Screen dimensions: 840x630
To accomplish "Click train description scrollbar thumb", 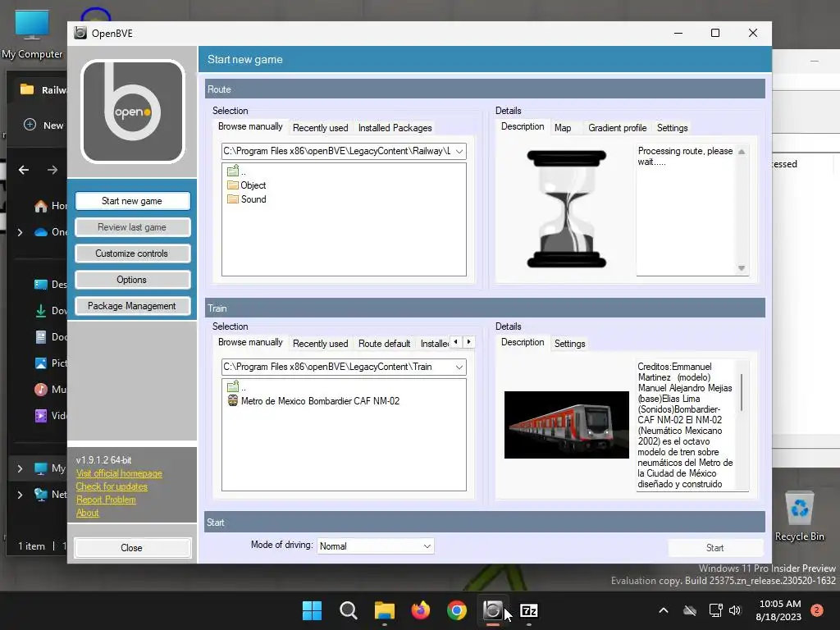I will [x=742, y=393].
